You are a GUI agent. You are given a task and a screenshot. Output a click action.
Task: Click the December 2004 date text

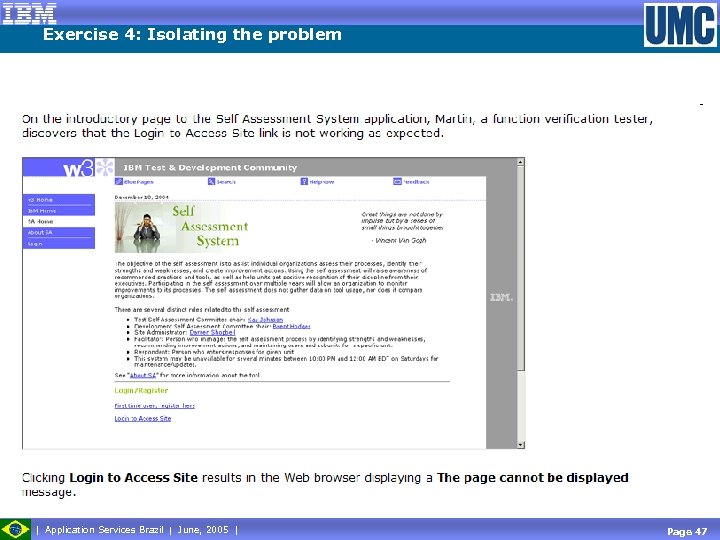pos(141,197)
